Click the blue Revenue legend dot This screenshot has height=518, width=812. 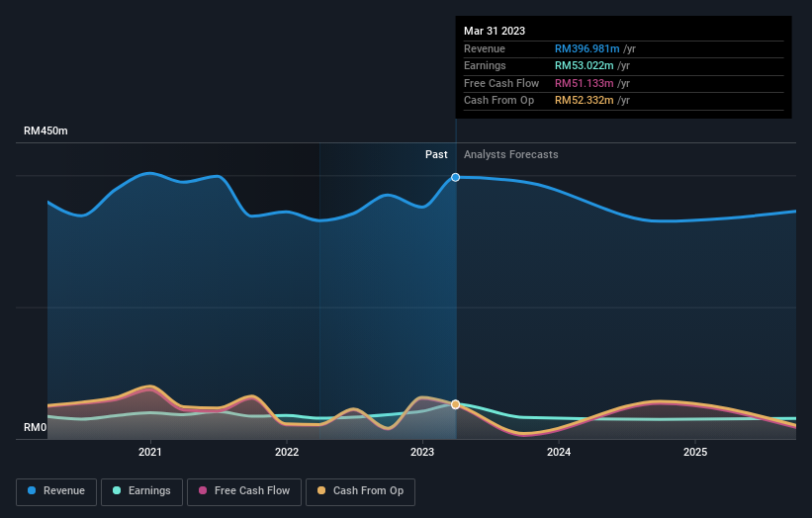(32, 490)
